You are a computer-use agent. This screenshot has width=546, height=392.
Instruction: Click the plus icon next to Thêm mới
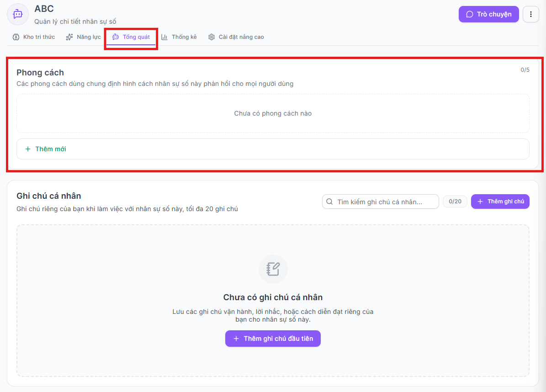pyautogui.click(x=28, y=149)
